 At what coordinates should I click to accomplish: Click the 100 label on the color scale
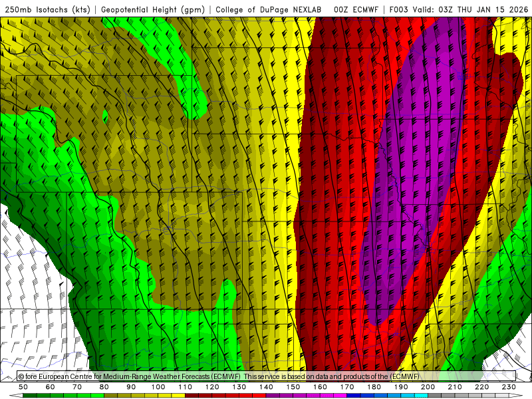click(x=158, y=387)
